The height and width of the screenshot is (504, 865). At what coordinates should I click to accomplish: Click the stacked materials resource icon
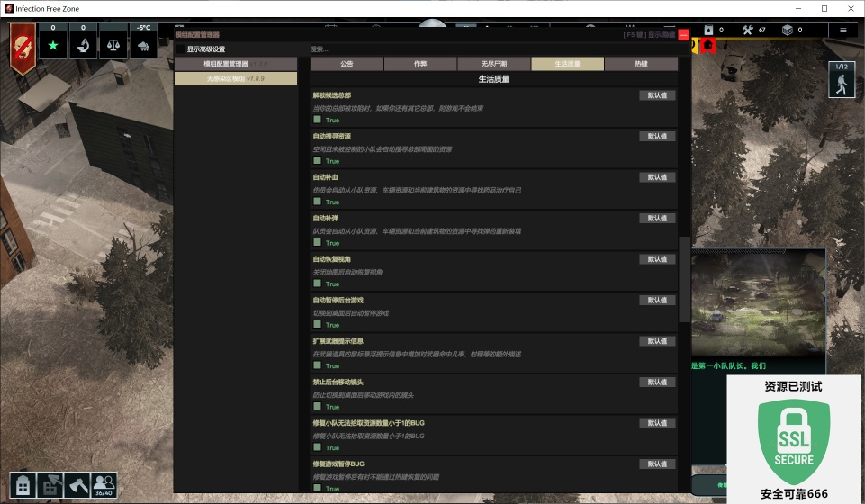point(788,30)
